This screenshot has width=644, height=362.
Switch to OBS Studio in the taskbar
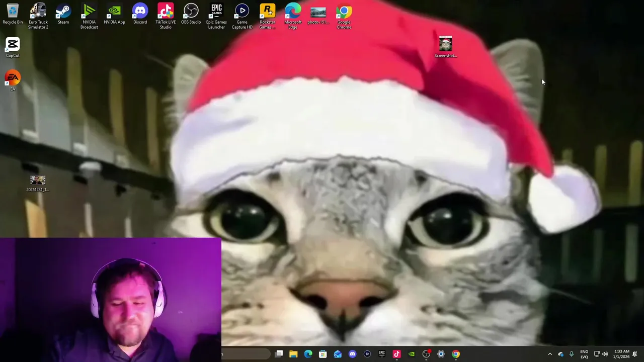click(426, 354)
